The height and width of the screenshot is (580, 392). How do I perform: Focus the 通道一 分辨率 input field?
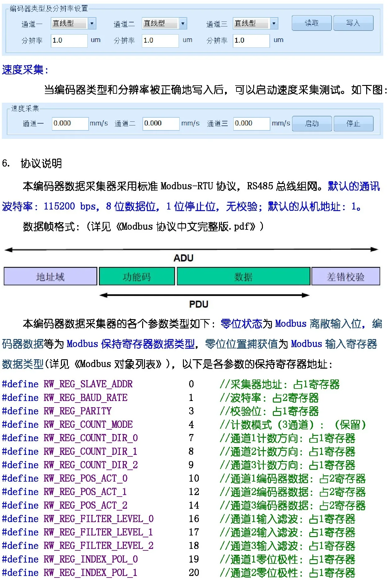[69, 40]
